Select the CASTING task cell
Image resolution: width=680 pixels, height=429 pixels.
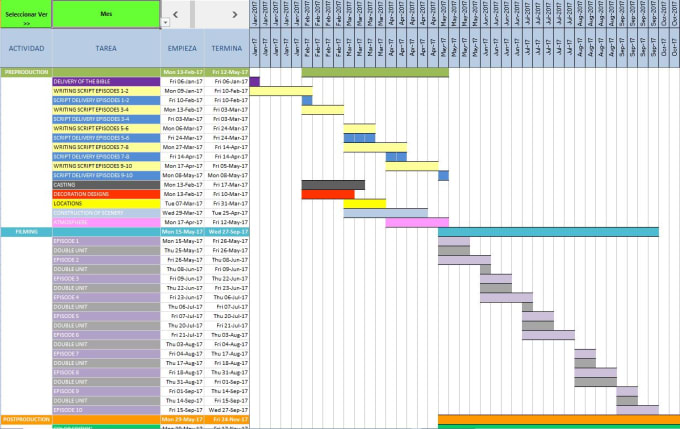[106, 185]
